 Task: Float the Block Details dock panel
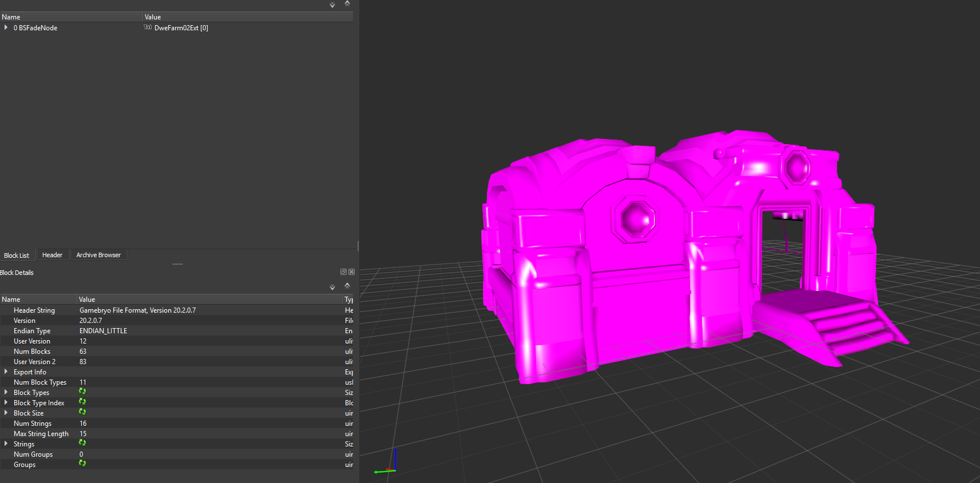[343, 272]
